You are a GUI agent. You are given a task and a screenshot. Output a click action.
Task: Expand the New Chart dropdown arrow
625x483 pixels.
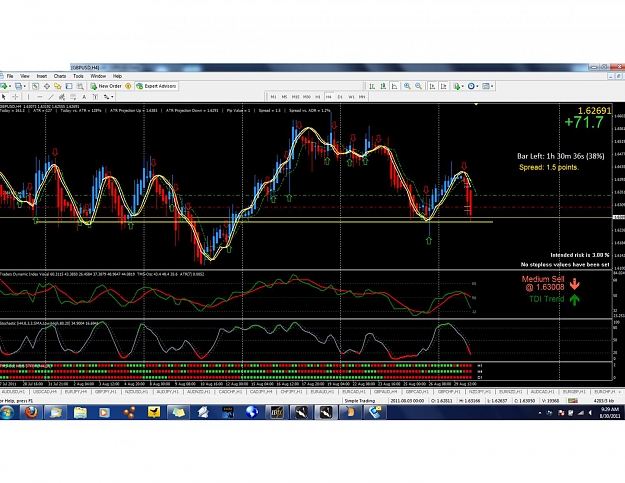[10, 86]
